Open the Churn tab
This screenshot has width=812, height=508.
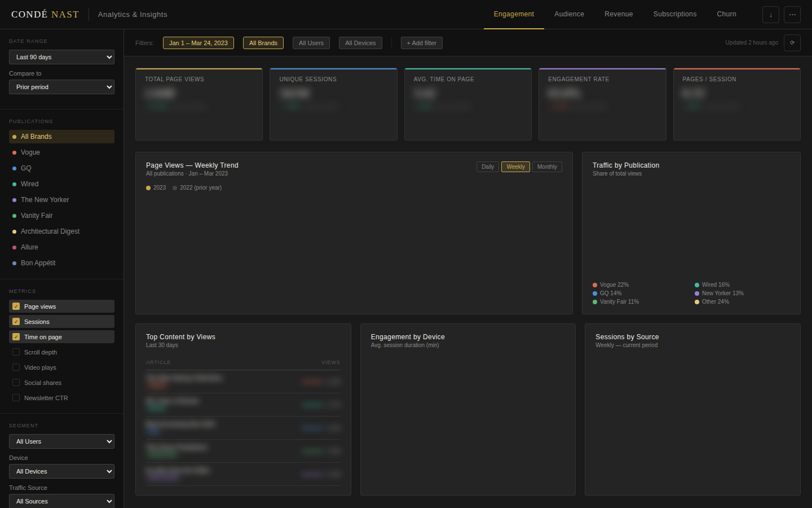pos(726,15)
